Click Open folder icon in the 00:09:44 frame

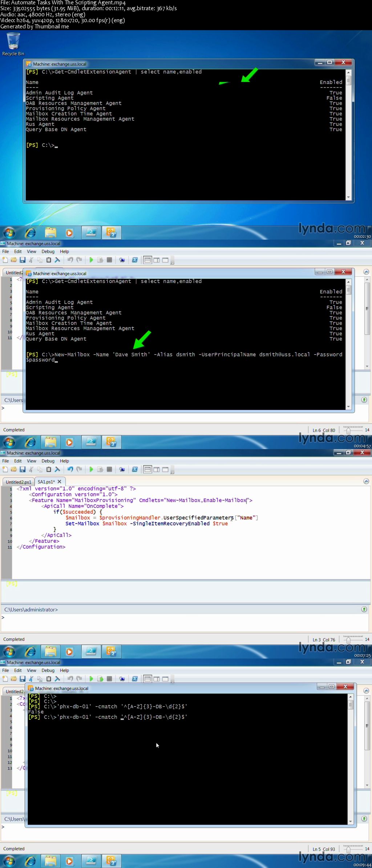pyautogui.click(x=14, y=679)
